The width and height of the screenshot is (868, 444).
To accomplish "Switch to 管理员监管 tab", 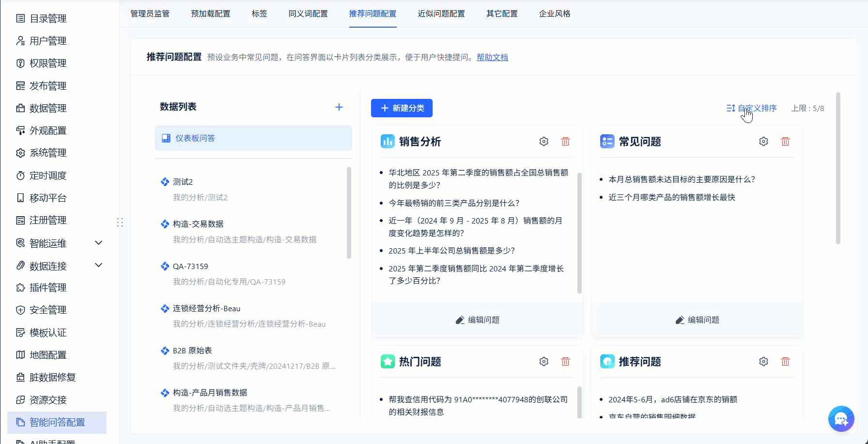I will click(x=150, y=14).
